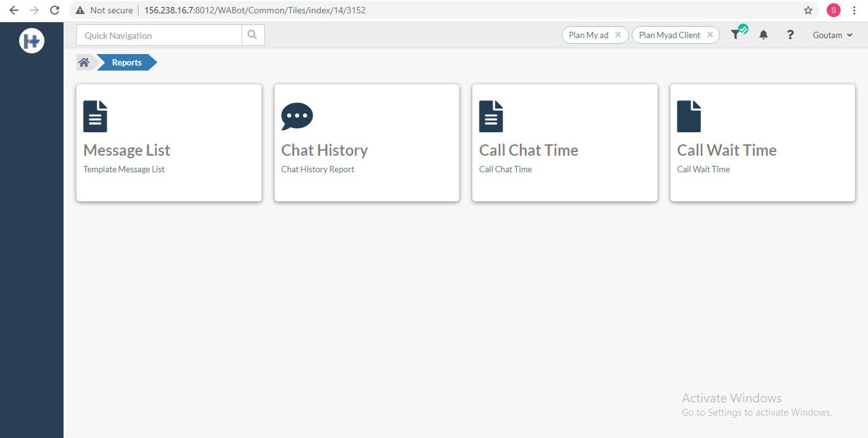The height and width of the screenshot is (438, 868).
Task: Remove the Plan Myad Client filter tag
Action: pyautogui.click(x=710, y=35)
